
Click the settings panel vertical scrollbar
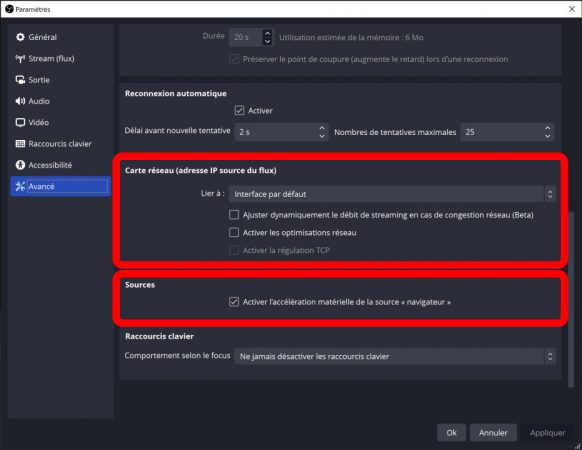click(x=571, y=299)
